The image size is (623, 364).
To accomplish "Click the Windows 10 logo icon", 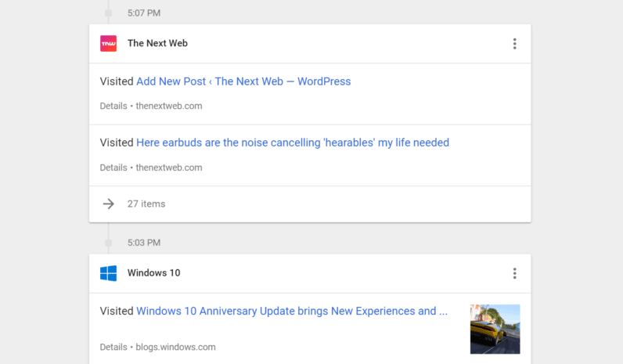I will click(x=108, y=273).
